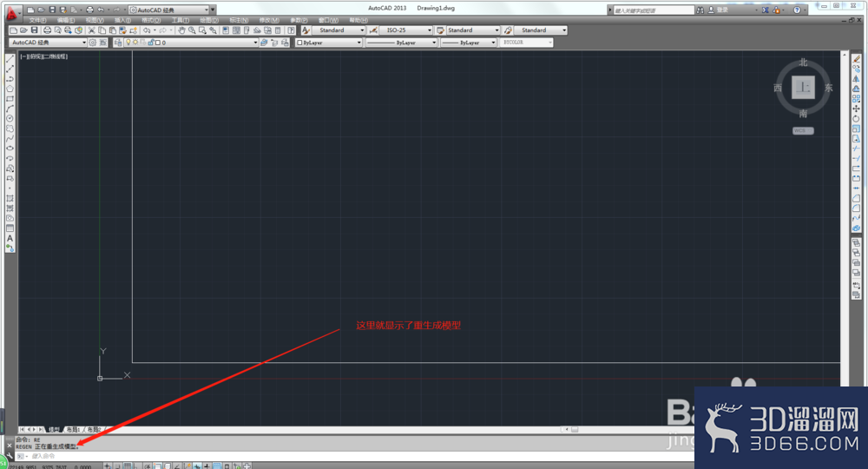Image resolution: width=868 pixels, height=469 pixels.
Task: Open the 视图(V) menu
Action: point(94,21)
